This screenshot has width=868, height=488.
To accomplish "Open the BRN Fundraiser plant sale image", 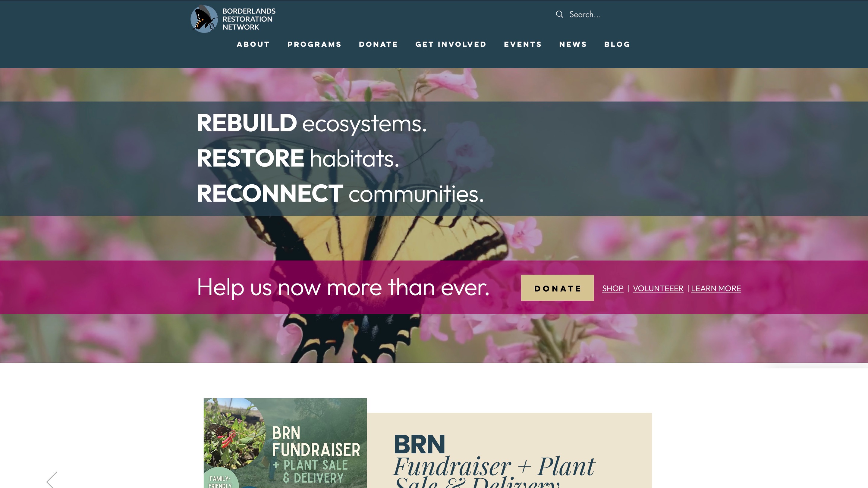I will pyautogui.click(x=285, y=443).
